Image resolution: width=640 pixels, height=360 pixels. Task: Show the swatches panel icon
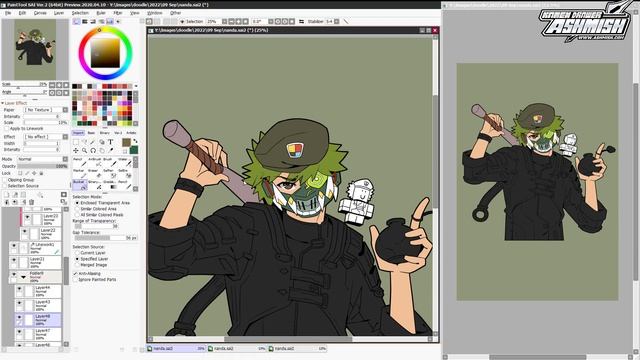pos(110,22)
